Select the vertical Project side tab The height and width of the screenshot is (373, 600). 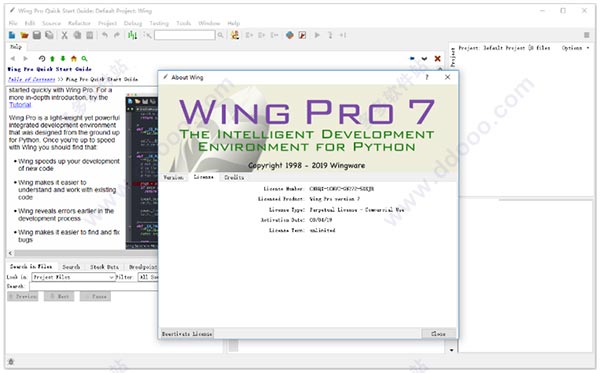point(453,57)
